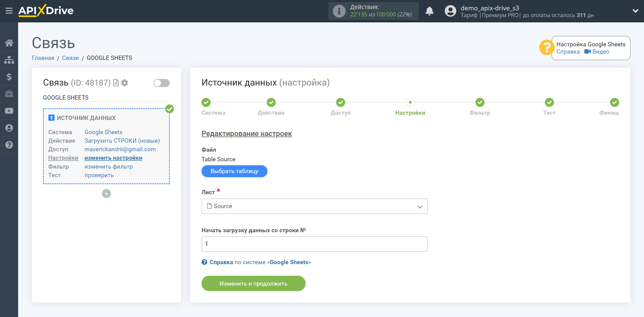The width and height of the screenshot is (644, 317).
Task: Expand the Source sheet dropdown
Action: click(314, 206)
